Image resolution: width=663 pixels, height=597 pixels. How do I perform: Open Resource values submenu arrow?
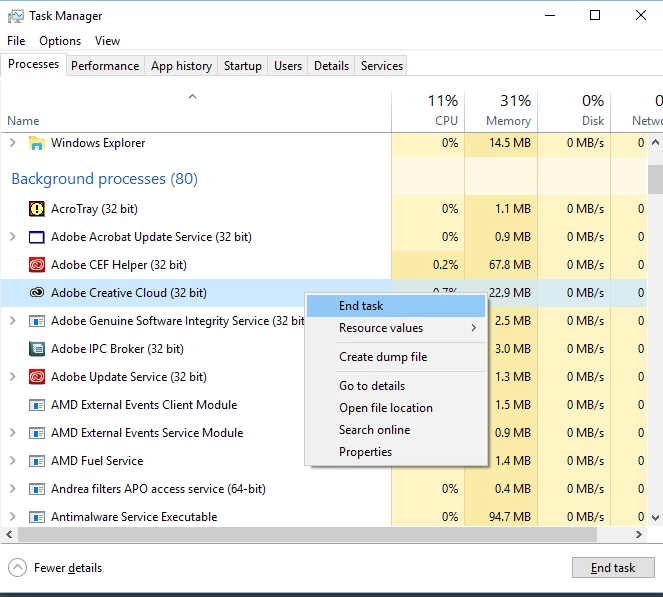click(474, 328)
